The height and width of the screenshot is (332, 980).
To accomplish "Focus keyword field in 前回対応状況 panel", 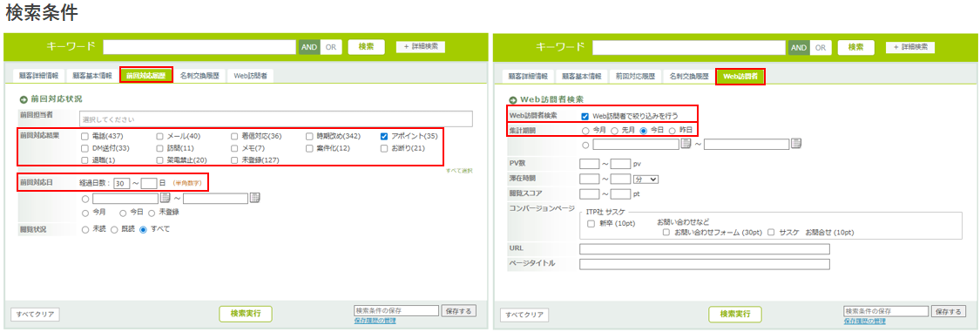I will pos(199,47).
